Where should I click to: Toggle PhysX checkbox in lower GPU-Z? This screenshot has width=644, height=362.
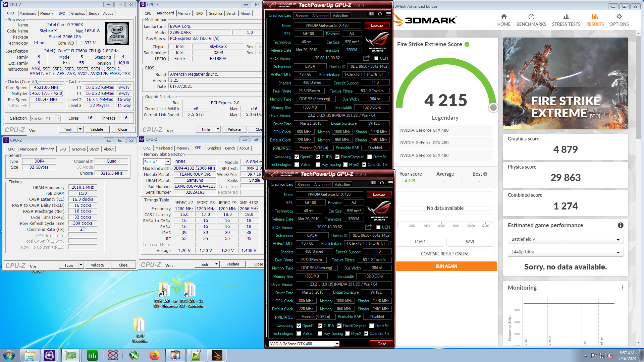coord(347,334)
